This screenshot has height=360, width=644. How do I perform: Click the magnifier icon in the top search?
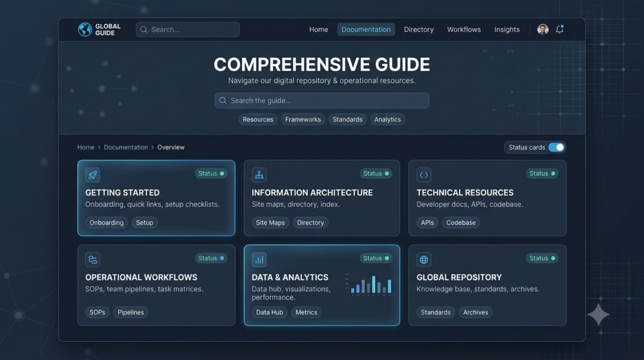coord(144,30)
